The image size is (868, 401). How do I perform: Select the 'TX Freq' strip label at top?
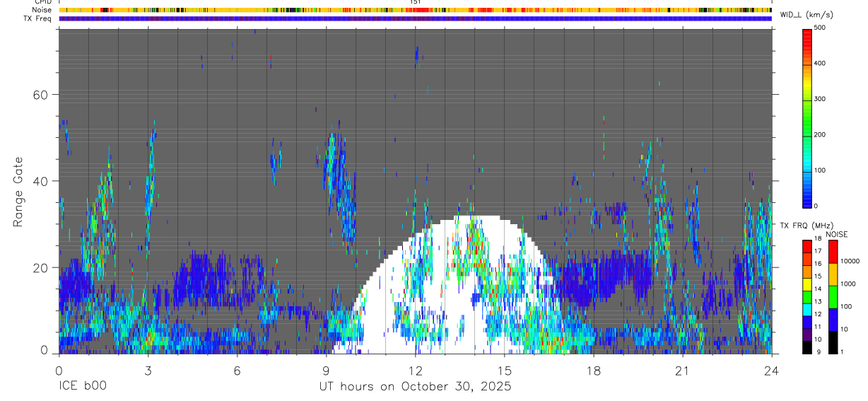point(38,18)
